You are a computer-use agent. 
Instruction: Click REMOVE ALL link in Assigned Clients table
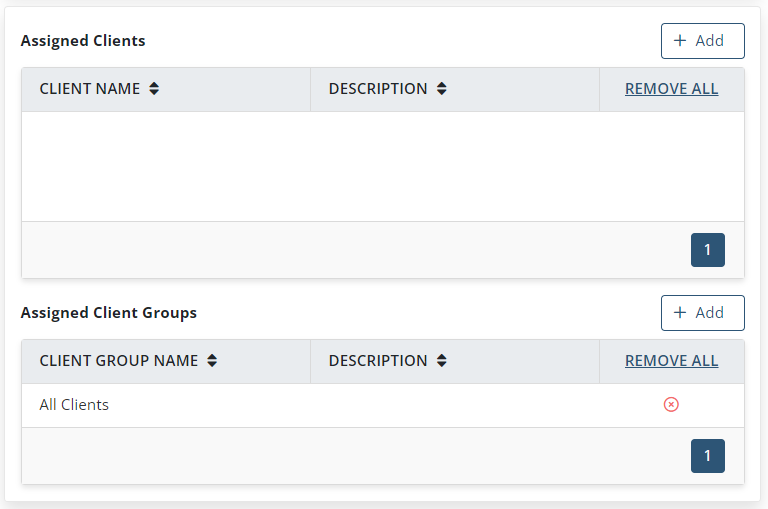coord(672,89)
